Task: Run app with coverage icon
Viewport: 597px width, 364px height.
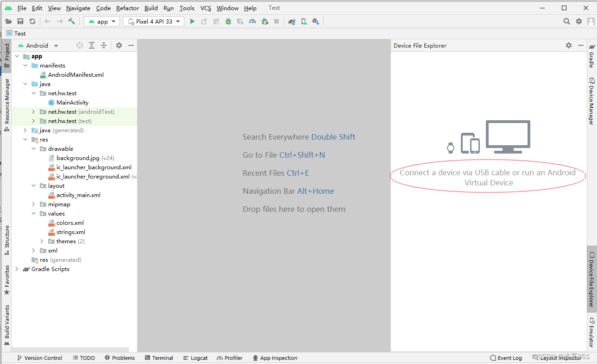Action: point(240,21)
